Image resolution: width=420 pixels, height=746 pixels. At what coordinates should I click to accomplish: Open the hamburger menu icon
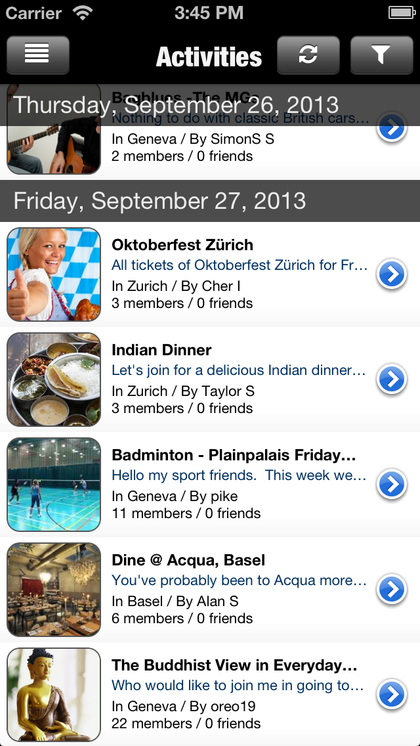click(38, 55)
